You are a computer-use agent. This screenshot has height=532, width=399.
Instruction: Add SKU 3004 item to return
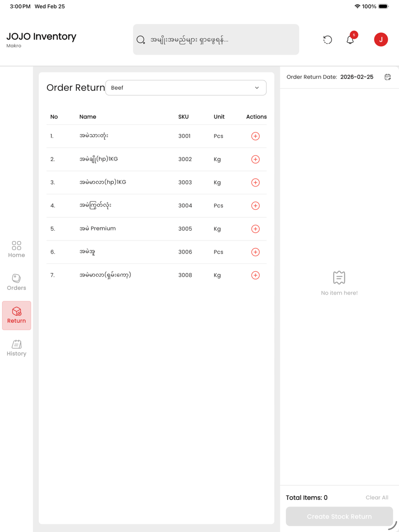255,206
